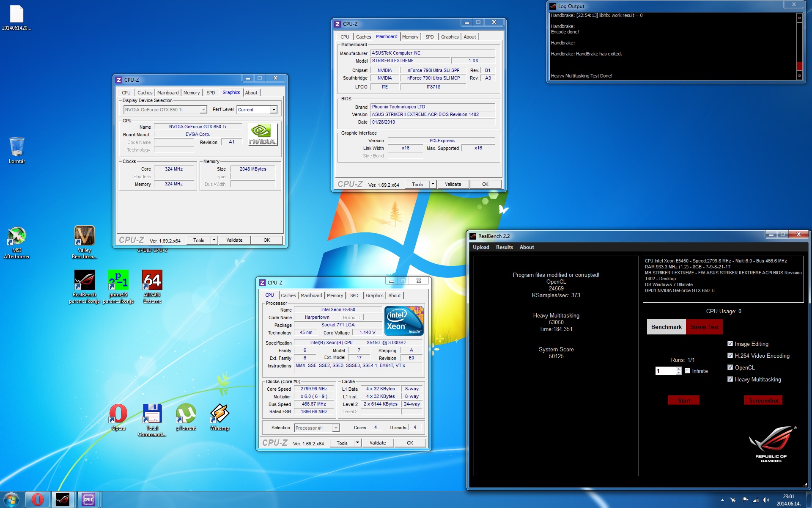This screenshot has height=508, width=812.
Task: Click the Stress Test button
Action: (705, 327)
